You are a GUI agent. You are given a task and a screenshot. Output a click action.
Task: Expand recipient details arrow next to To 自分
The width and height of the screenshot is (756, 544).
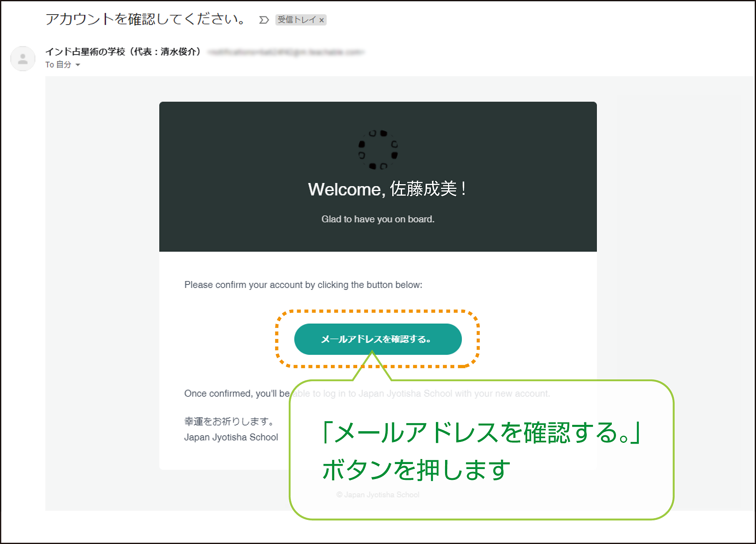[x=78, y=65]
